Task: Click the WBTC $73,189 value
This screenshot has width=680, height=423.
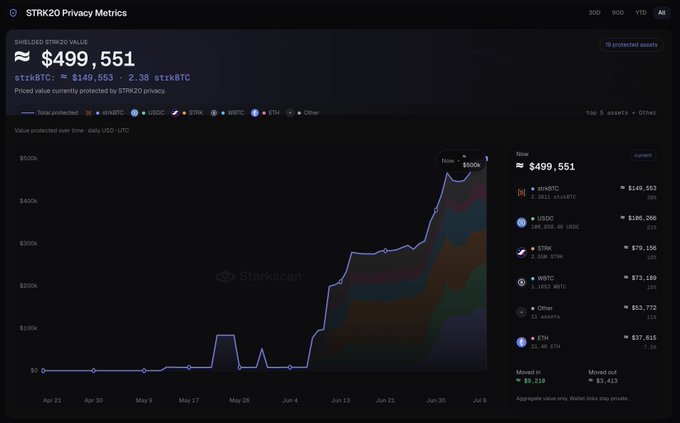Action: click(640, 278)
